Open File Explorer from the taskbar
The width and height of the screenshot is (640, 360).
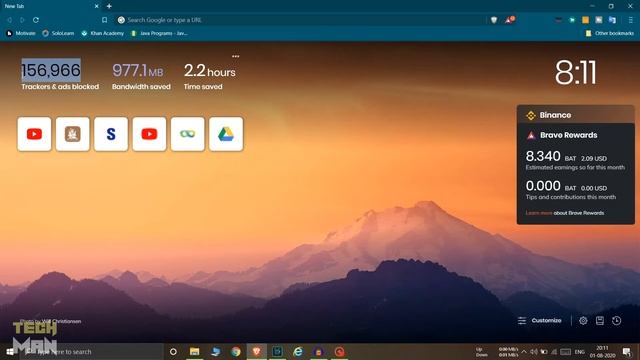point(194,351)
